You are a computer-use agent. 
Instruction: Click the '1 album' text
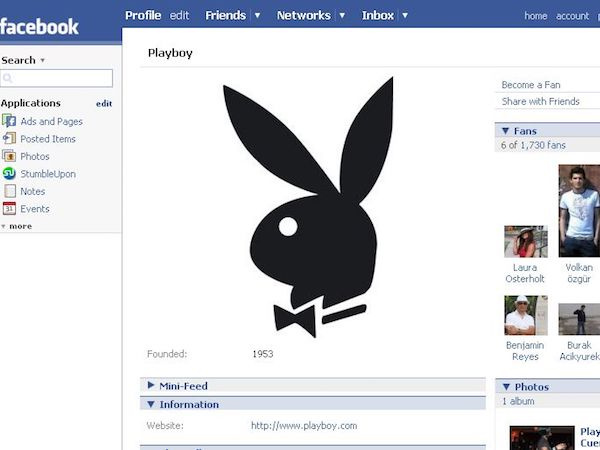click(518, 401)
